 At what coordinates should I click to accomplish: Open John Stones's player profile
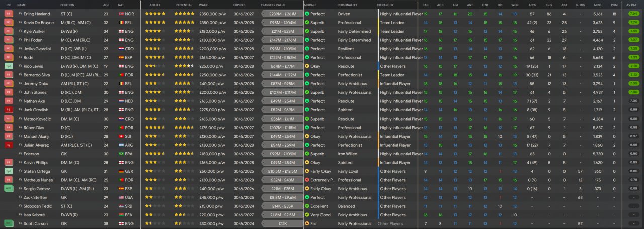pos(35,92)
